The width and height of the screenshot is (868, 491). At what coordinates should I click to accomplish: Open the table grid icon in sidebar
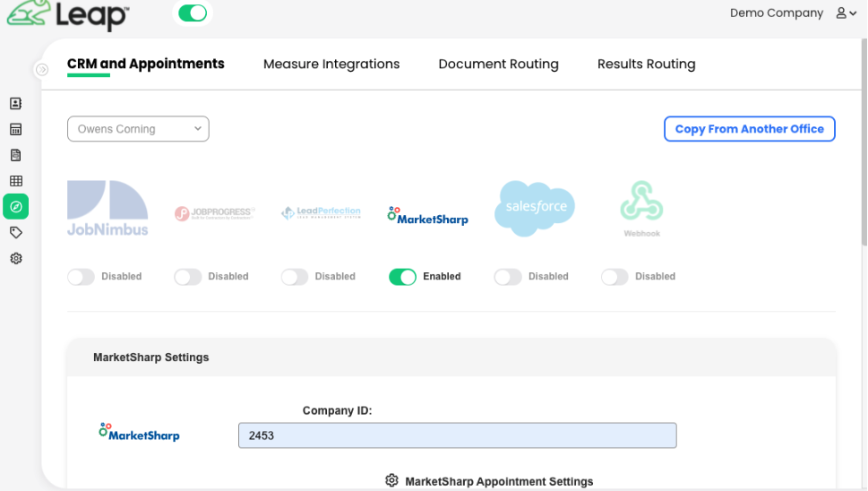tap(16, 181)
